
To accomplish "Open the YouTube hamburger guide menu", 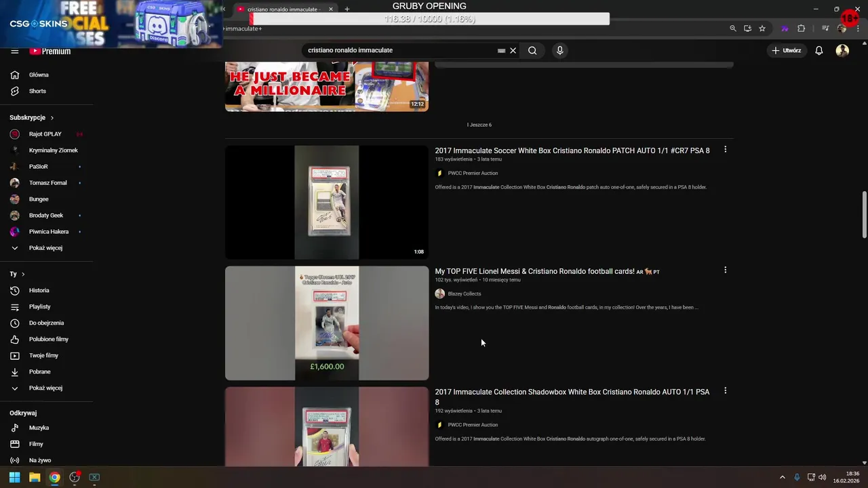I will (14, 51).
